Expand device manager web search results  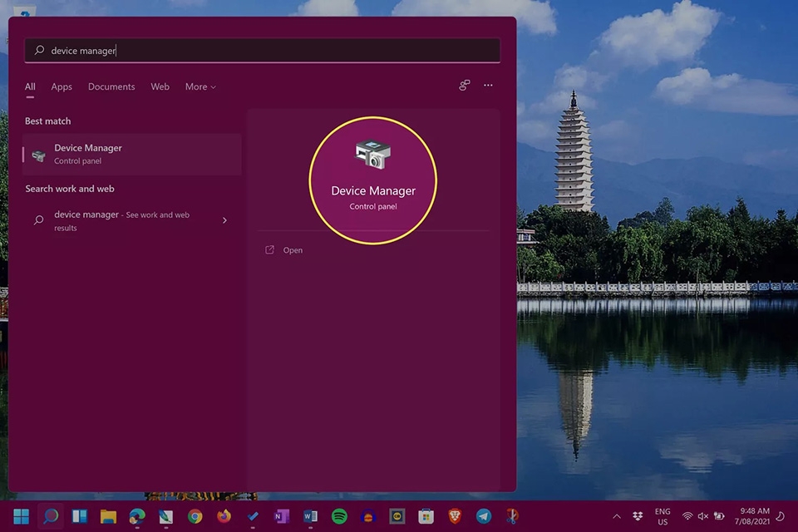click(224, 220)
